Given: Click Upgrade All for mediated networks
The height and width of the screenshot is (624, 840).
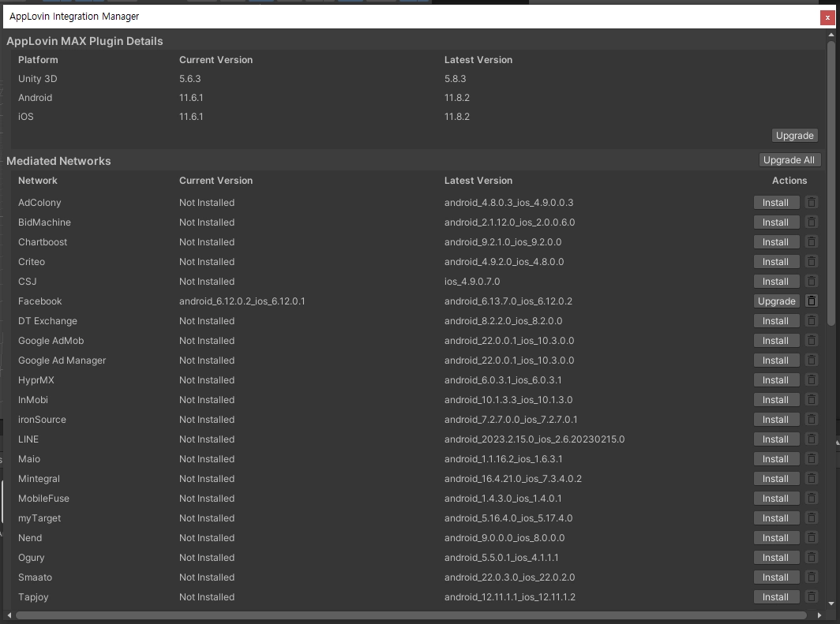Looking at the screenshot, I should click(x=789, y=160).
